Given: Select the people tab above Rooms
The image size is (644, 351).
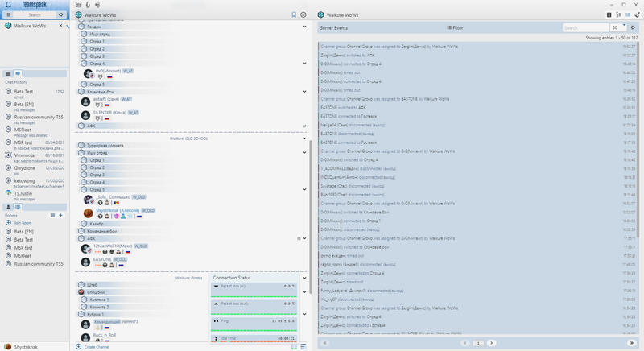Looking at the screenshot, I should point(8,207).
